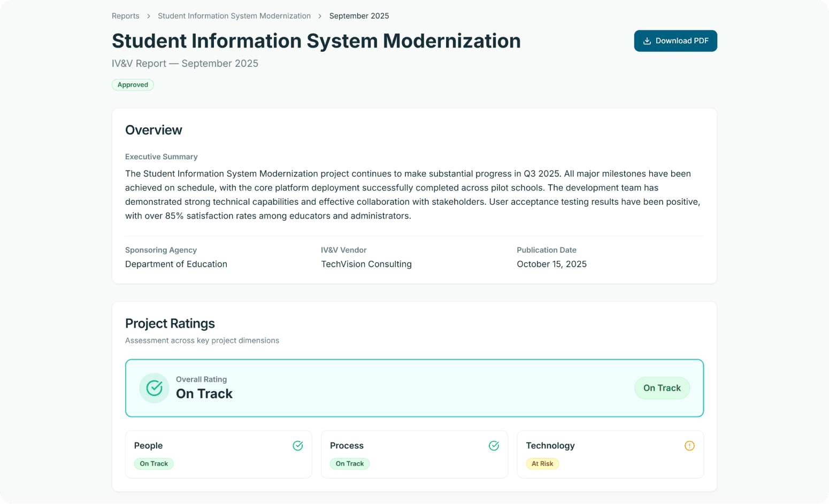Click the circular check icon next to Overall Rating
The height and width of the screenshot is (504, 829).
[x=154, y=388]
